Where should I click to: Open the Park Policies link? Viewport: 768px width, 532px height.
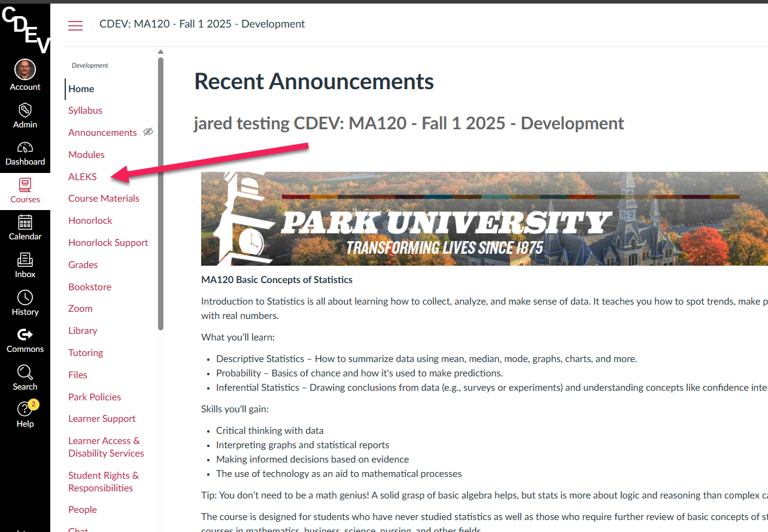95,397
